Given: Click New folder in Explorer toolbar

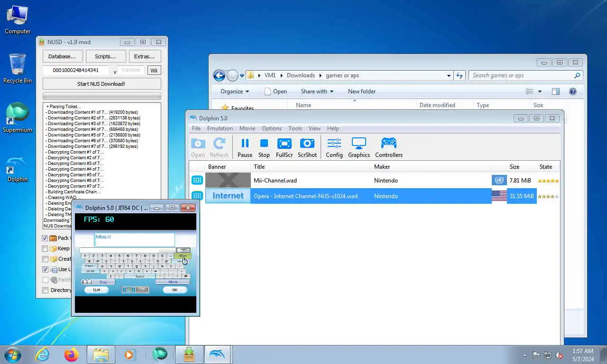Looking at the screenshot, I should [x=362, y=91].
